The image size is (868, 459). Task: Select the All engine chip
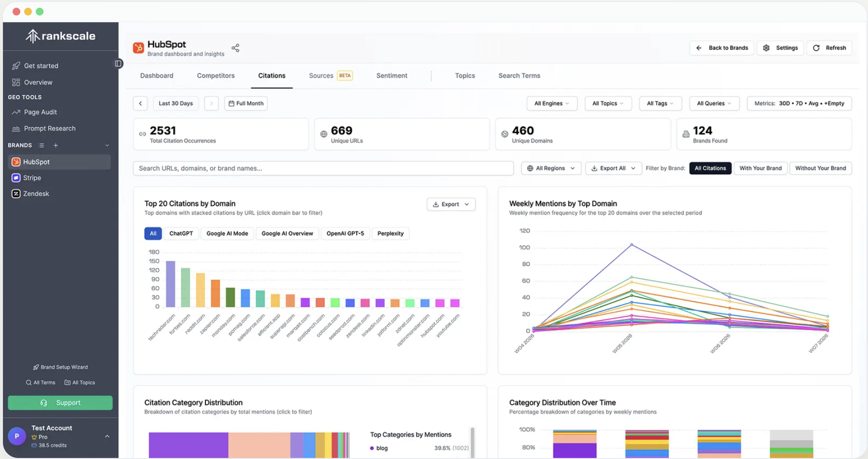click(153, 233)
